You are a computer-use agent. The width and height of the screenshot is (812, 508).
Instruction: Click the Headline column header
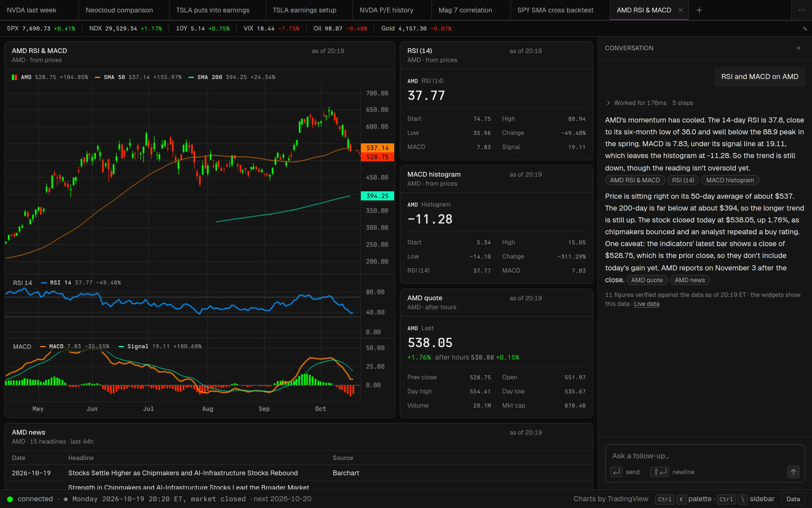click(x=81, y=457)
